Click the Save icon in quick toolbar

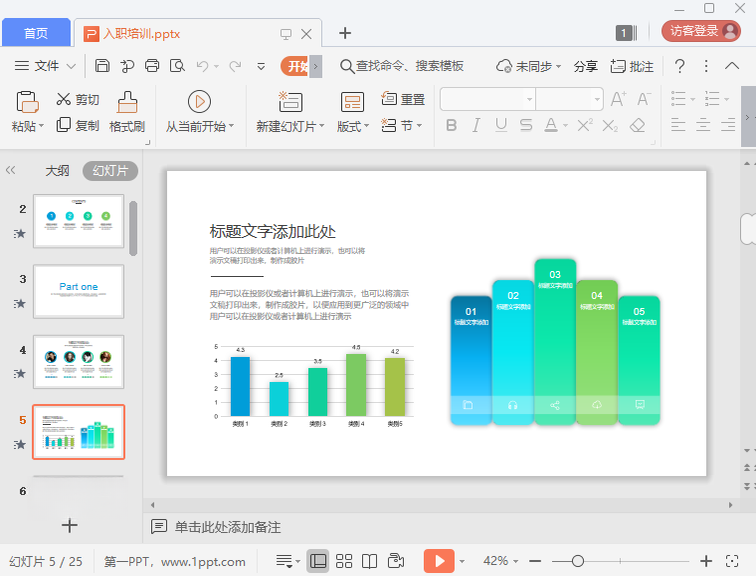click(102, 66)
